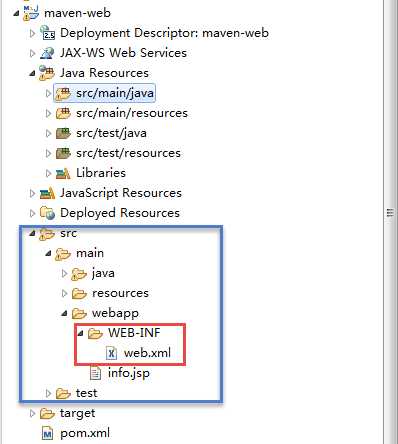
Task: Select the src/test/resources label
Action: pyautogui.click(x=128, y=153)
